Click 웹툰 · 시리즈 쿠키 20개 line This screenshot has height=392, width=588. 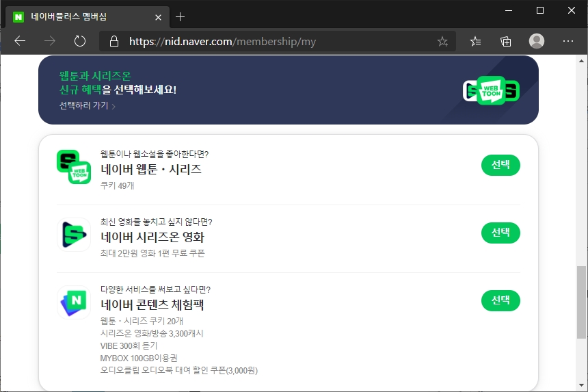click(142, 321)
